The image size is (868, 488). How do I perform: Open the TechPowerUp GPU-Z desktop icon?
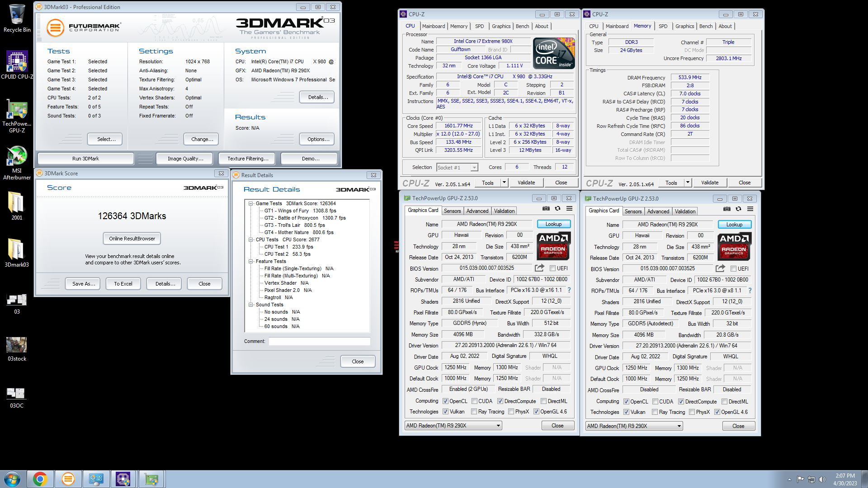(x=17, y=117)
